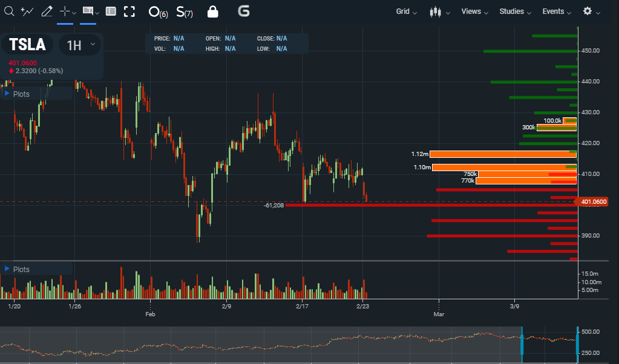Viewport: 619px width, 364px height.
Task: Click the add comparison series icon
Action: click(x=27, y=11)
